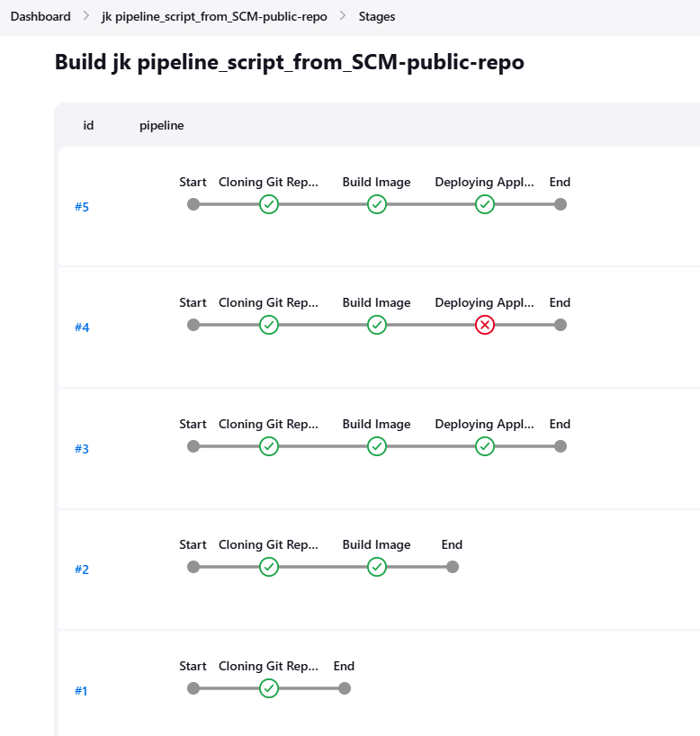Click the End node of build #4
This screenshot has height=736, width=700.
(560, 325)
